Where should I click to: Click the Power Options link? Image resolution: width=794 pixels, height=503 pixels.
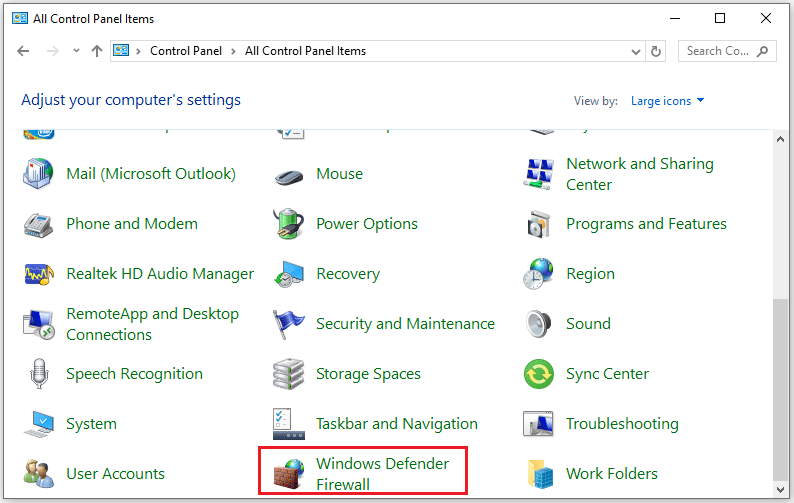click(x=367, y=224)
